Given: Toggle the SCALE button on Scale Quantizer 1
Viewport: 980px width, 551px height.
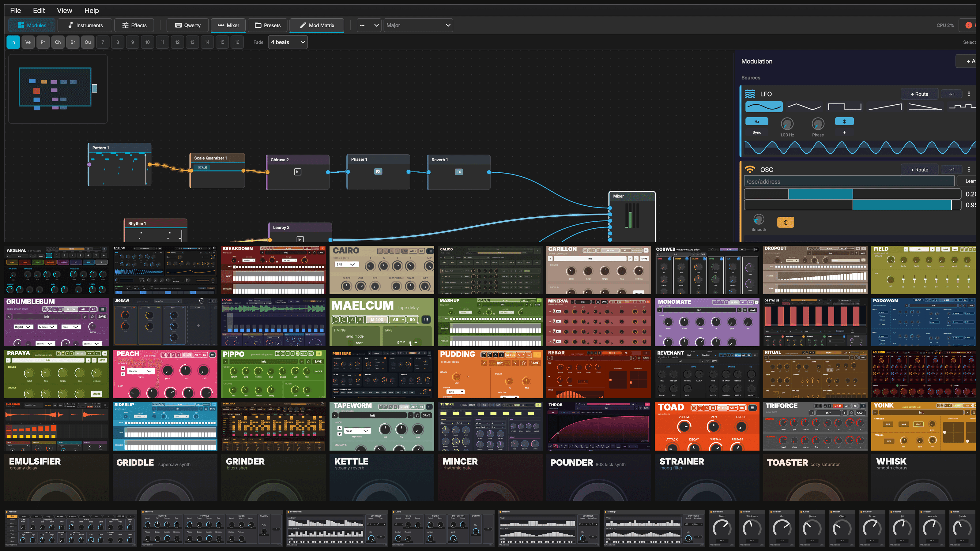Looking at the screenshot, I should click(x=202, y=167).
